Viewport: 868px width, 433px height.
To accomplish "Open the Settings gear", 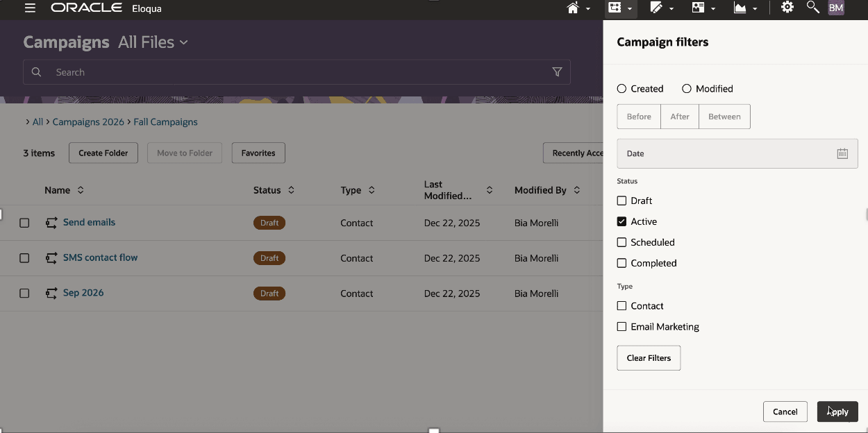I will (787, 8).
